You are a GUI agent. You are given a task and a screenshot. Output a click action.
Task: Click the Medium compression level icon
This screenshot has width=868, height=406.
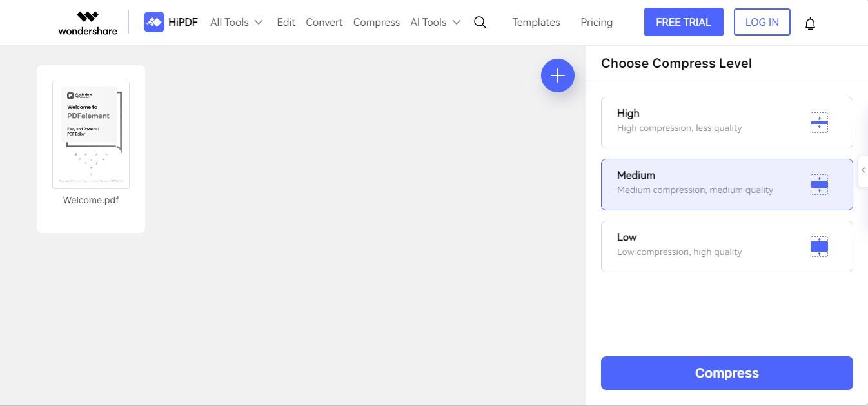(819, 185)
